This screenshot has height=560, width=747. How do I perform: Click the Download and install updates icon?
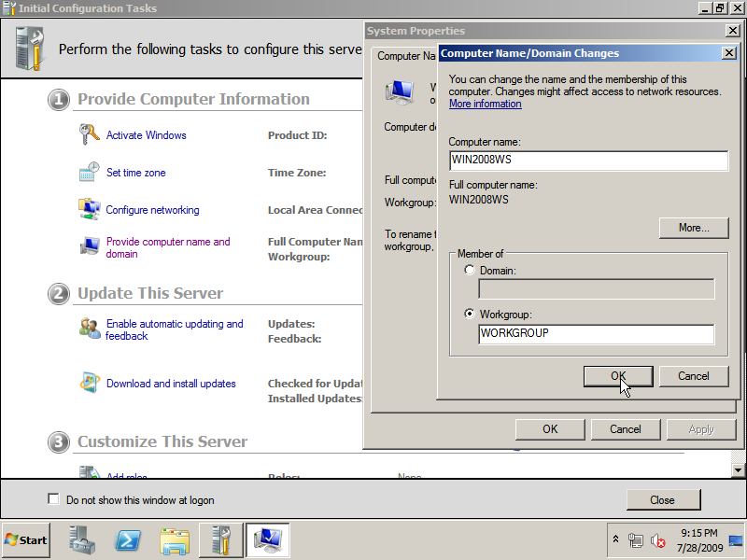click(89, 383)
